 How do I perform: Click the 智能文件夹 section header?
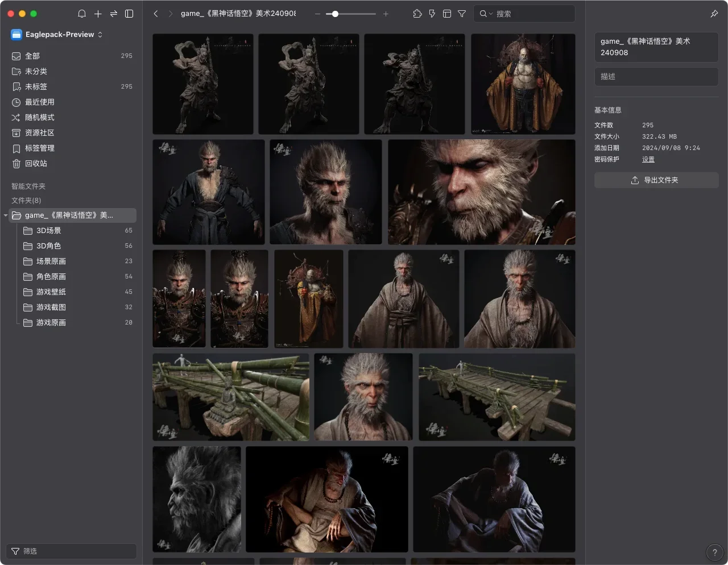tap(28, 186)
